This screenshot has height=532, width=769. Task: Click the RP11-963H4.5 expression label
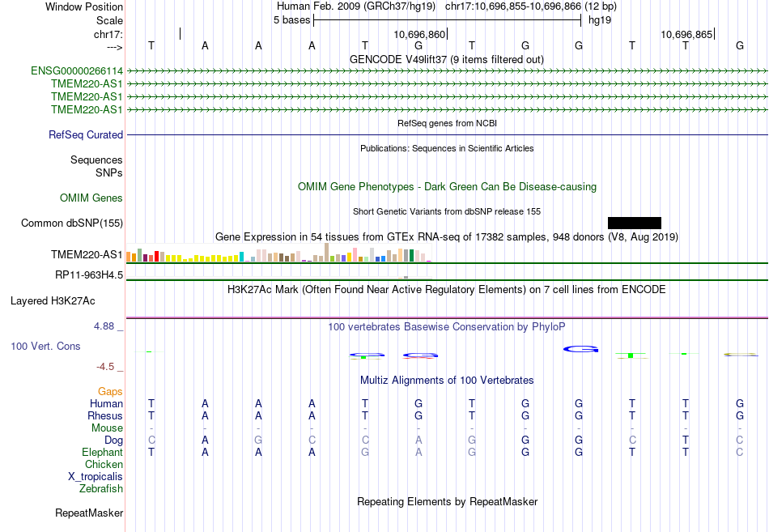(89, 275)
